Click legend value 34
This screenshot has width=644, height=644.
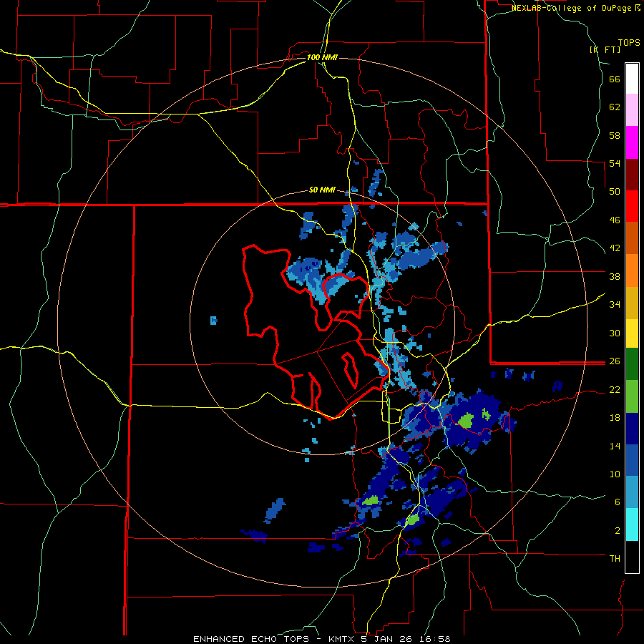(x=615, y=305)
